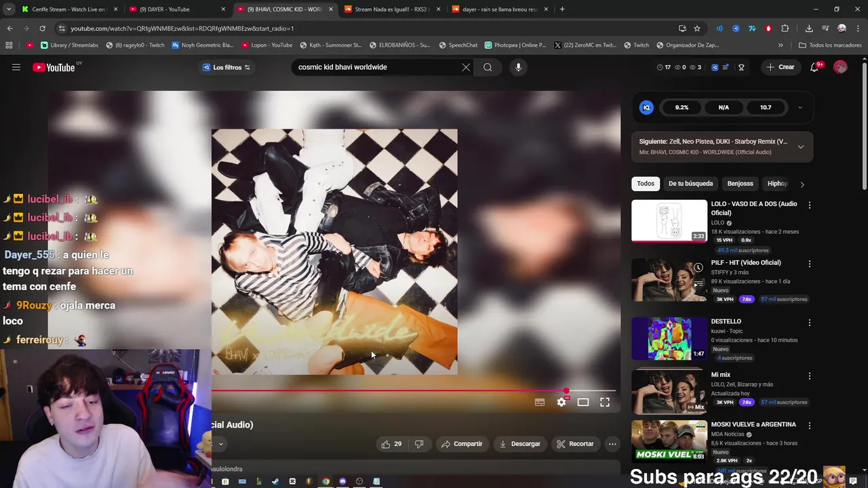This screenshot has width=868, height=488.
Task: Open Los filtros filter toggle
Action: [x=226, y=67]
